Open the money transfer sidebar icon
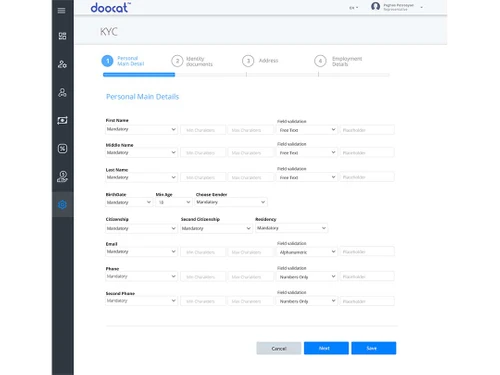This screenshot has height=375, width=500. pos(62,120)
